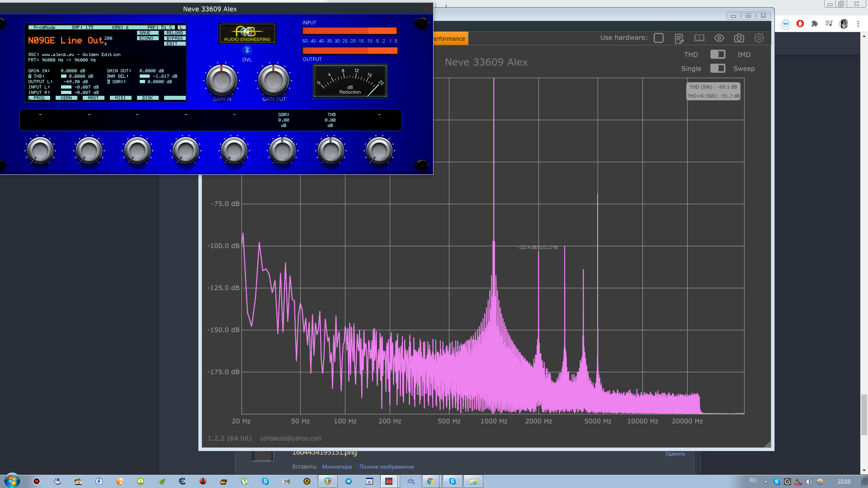Click the active red analyzer taskbar icon

pyautogui.click(x=389, y=481)
